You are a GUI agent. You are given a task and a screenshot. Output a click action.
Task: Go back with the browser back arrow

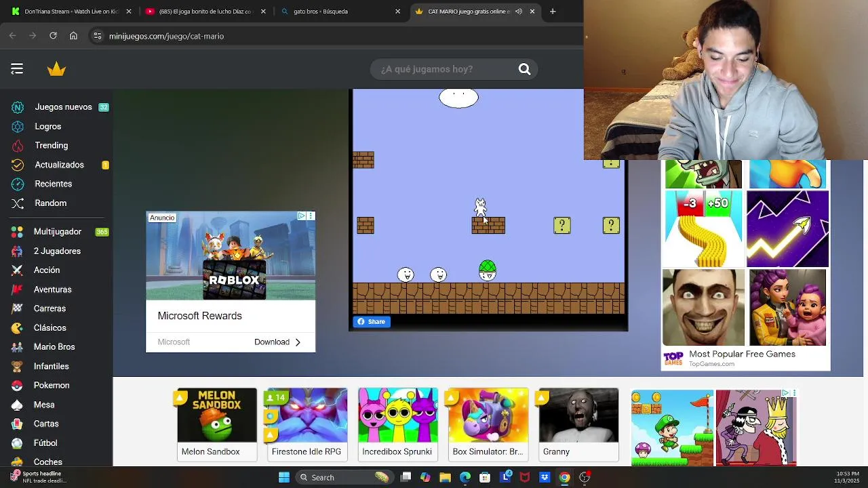[12, 36]
